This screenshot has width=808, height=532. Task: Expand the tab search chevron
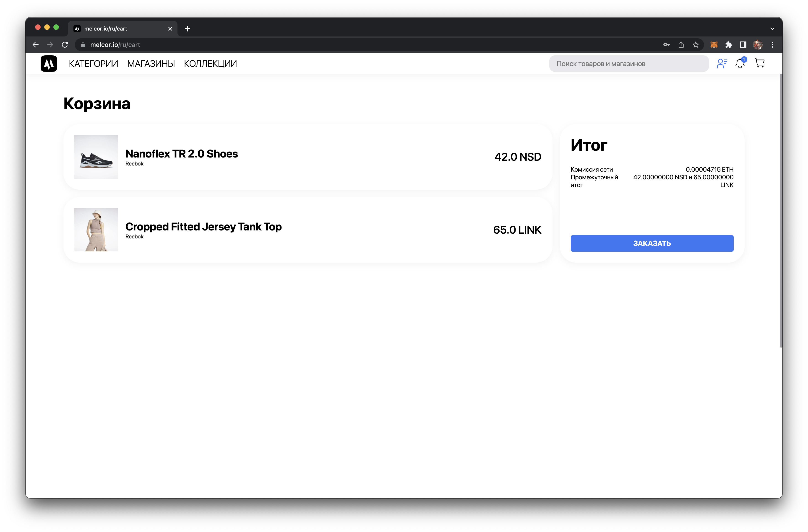[772, 29]
